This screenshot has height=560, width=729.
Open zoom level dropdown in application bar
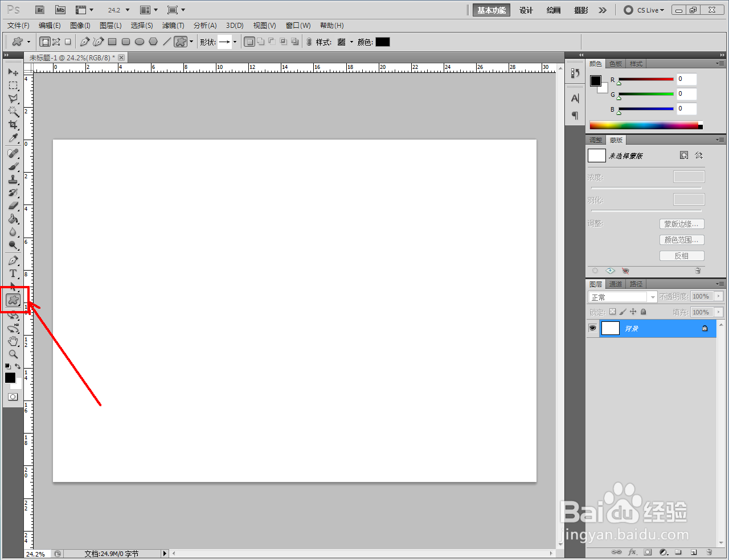pyautogui.click(x=128, y=10)
